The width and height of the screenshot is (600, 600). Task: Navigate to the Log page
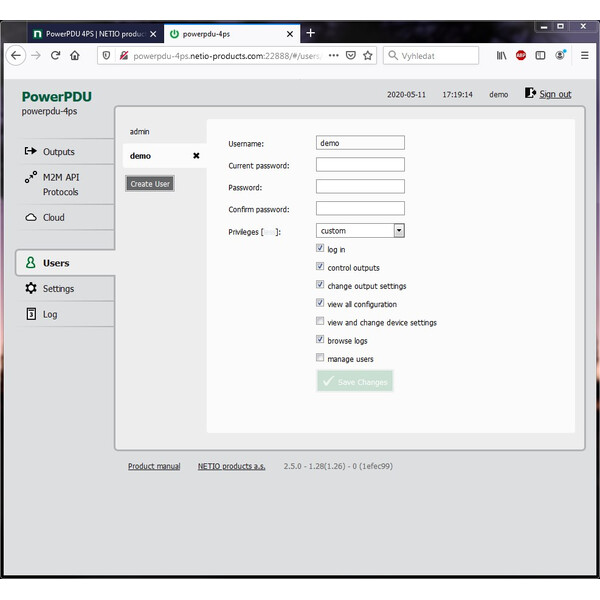pos(50,314)
